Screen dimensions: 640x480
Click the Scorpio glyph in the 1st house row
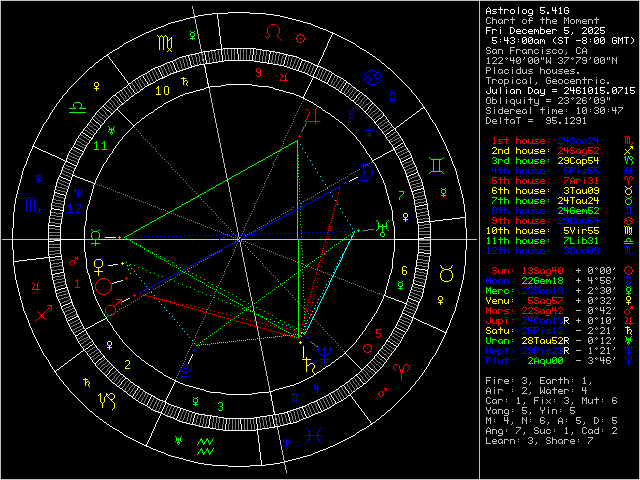pyautogui.click(x=629, y=141)
